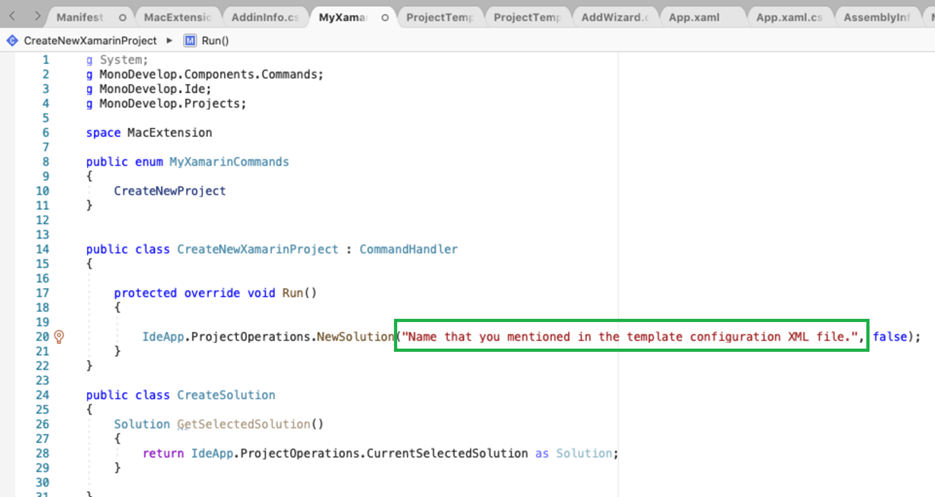Close the Manifest tab using its circle button
The image size is (935, 497).
point(122,18)
